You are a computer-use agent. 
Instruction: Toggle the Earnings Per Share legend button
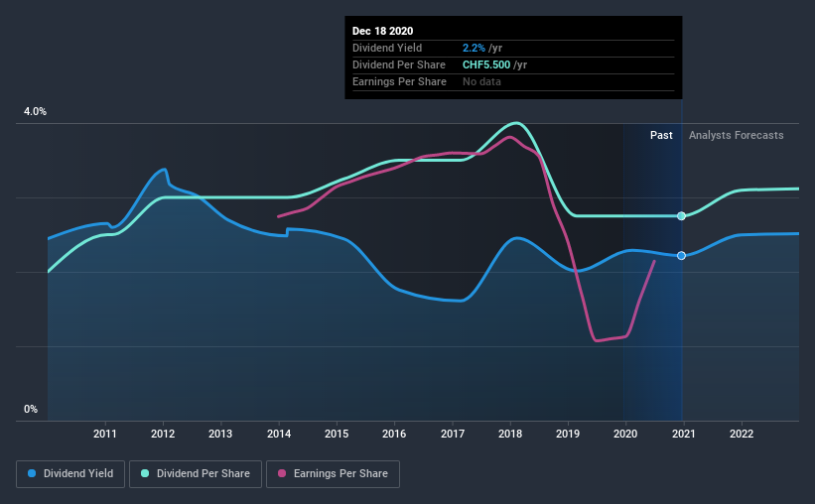[x=333, y=474]
